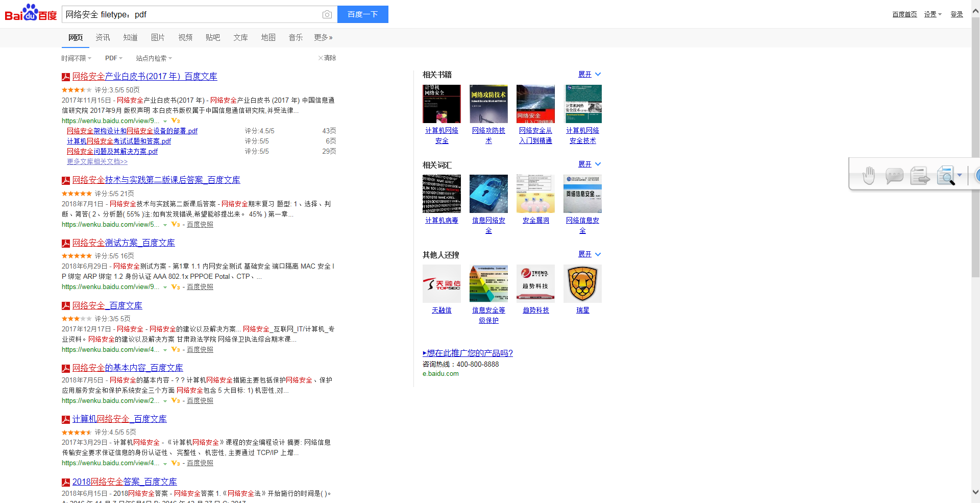
Task: Switch to the 贴吧 tab
Action: pos(213,38)
